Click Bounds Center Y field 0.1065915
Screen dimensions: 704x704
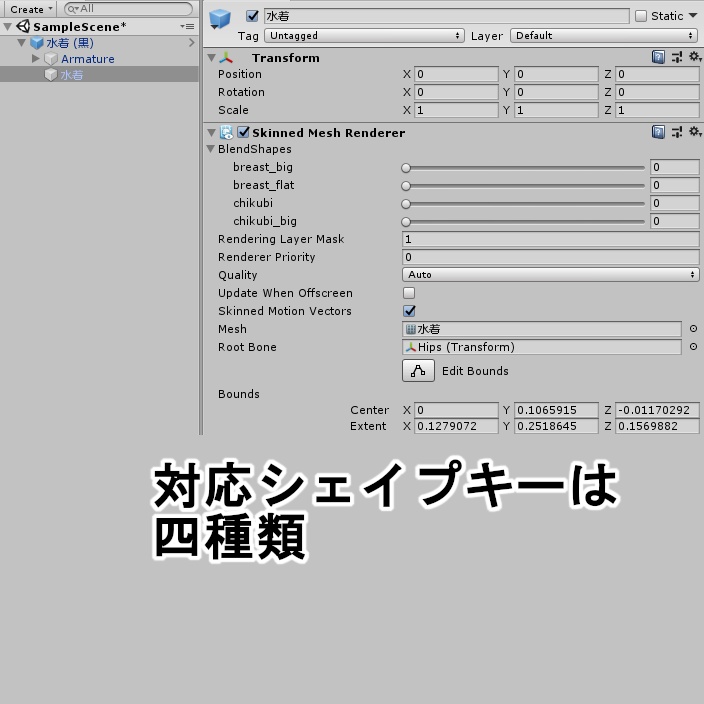point(556,410)
